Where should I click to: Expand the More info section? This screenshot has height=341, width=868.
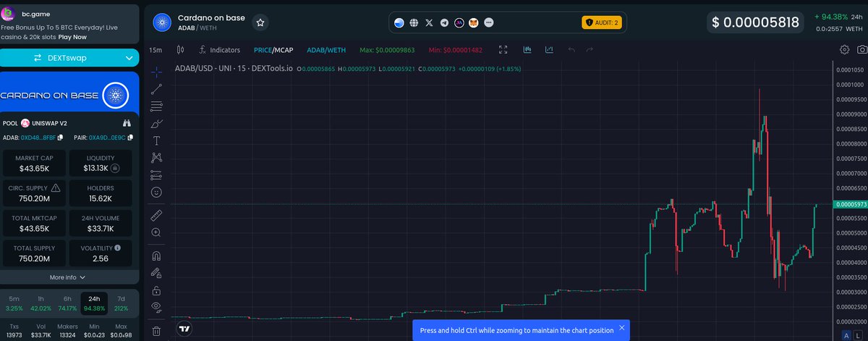[67, 277]
